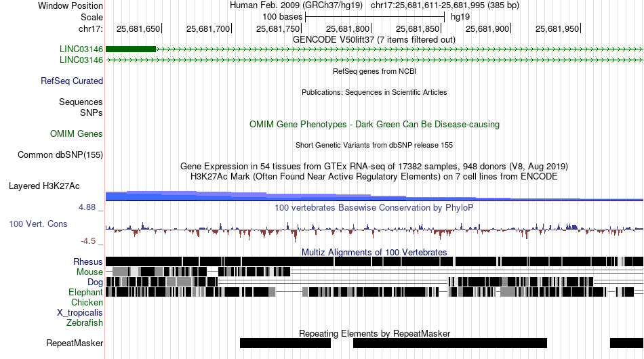Open Multiz Alignments of 100 Vertebrates title

[x=374, y=253]
